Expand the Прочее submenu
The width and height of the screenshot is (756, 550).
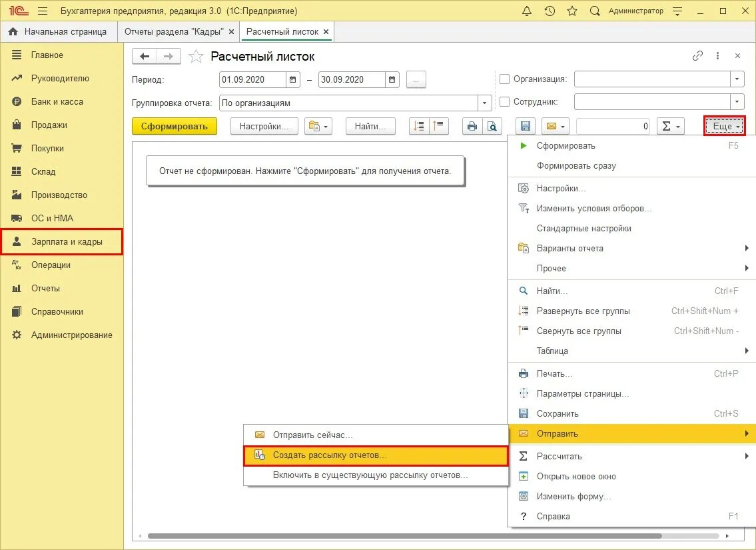click(x=631, y=268)
